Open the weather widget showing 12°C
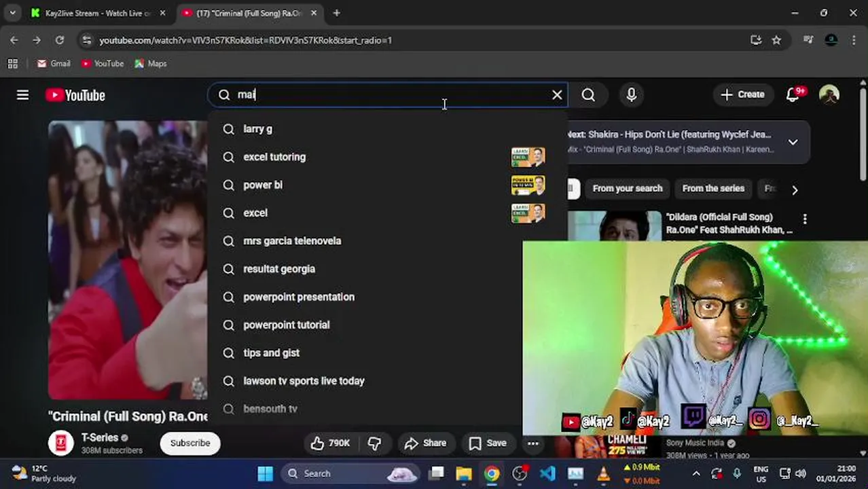 click(x=44, y=473)
